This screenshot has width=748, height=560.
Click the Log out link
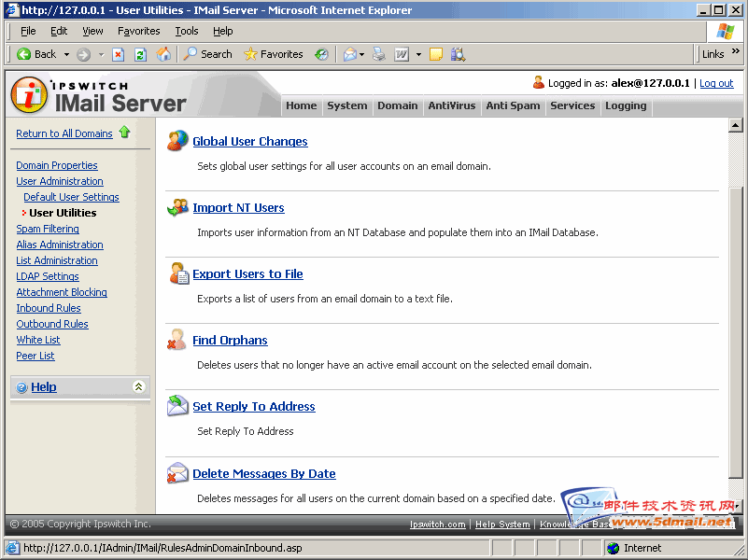(716, 83)
